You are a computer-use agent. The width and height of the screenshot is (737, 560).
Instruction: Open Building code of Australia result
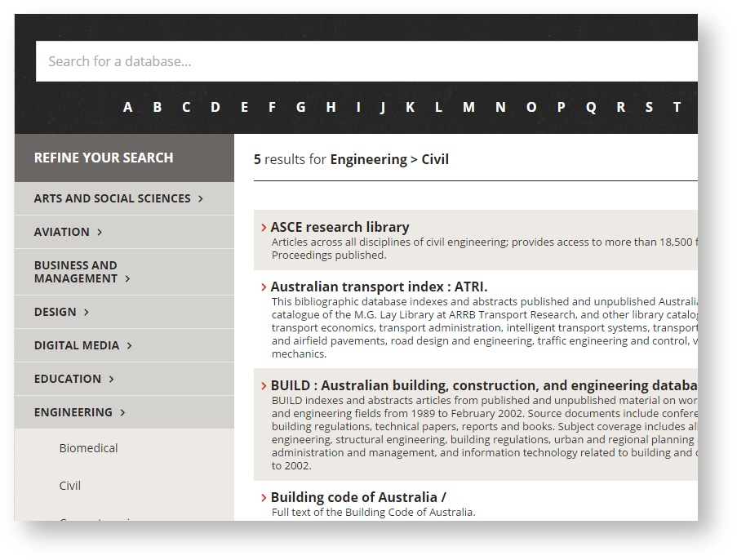(358, 497)
